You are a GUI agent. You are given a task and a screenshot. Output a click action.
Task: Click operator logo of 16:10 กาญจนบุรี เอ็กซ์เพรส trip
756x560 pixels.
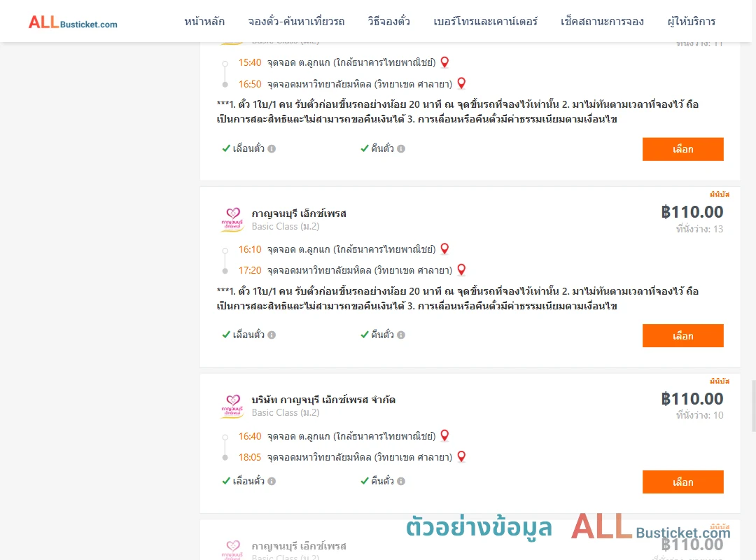(232, 220)
